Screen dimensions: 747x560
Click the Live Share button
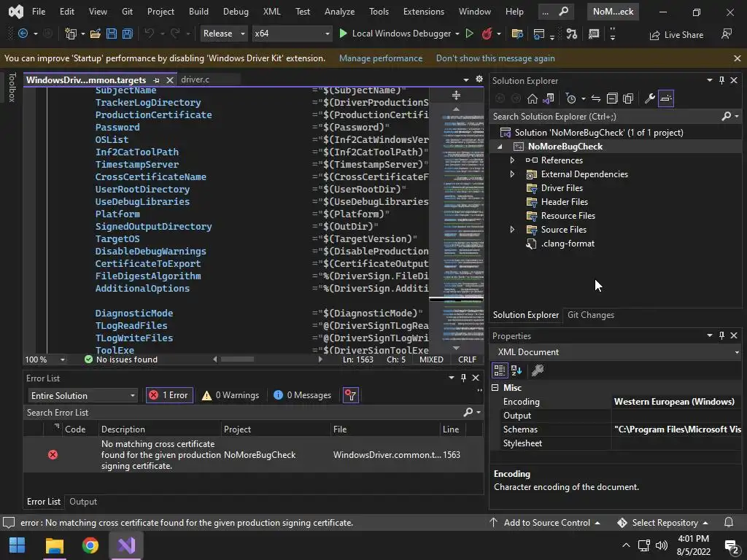pyautogui.click(x=676, y=35)
